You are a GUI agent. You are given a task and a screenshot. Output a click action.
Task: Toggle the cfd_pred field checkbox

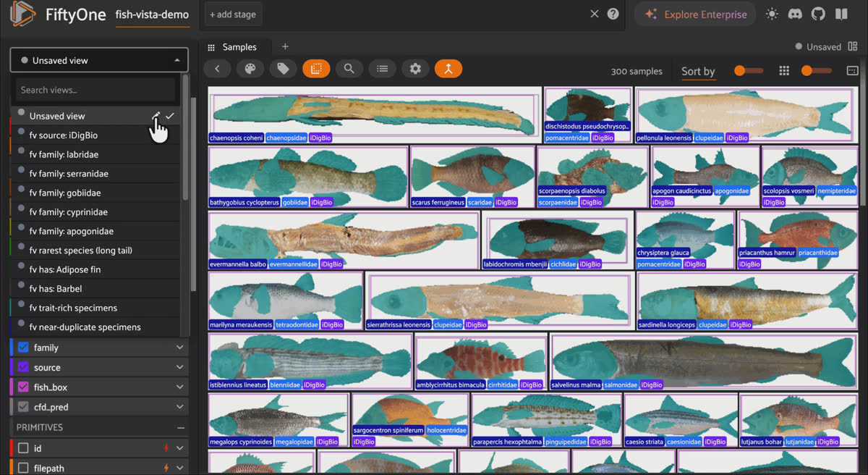tap(23, 406)
